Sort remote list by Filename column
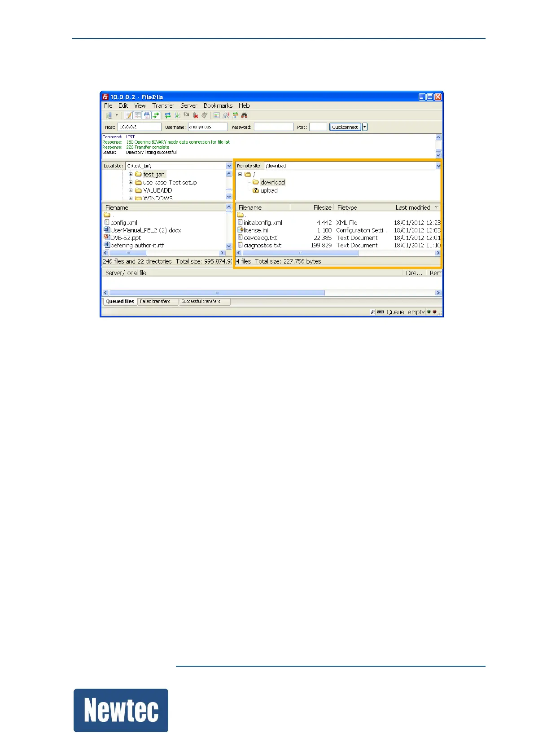534x756 pixels. [x=263, y=207]
